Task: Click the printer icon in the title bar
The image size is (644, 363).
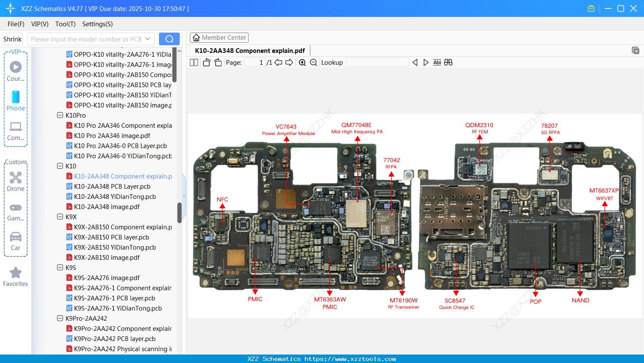Action: click(x=591, y=8)
